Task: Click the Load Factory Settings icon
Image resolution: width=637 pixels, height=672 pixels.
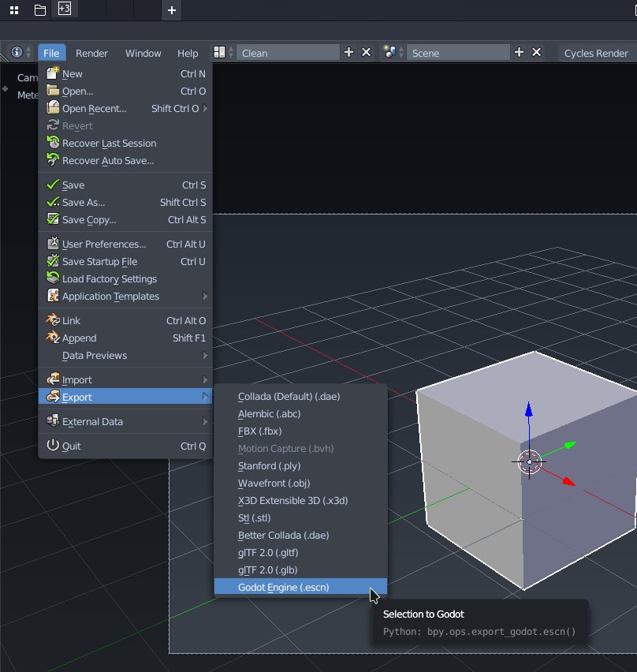Action: [x=53, y=278]
